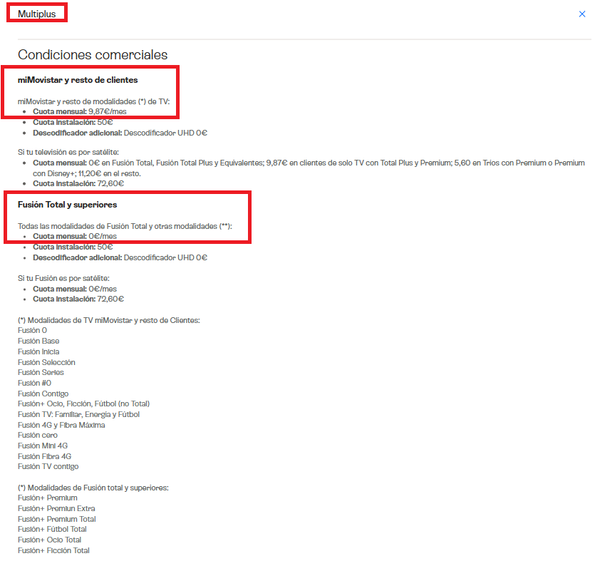Click the Modalidades de Fusión total y superiores note
The width and height of the screenshot is (600, 564).
(93, 488)
